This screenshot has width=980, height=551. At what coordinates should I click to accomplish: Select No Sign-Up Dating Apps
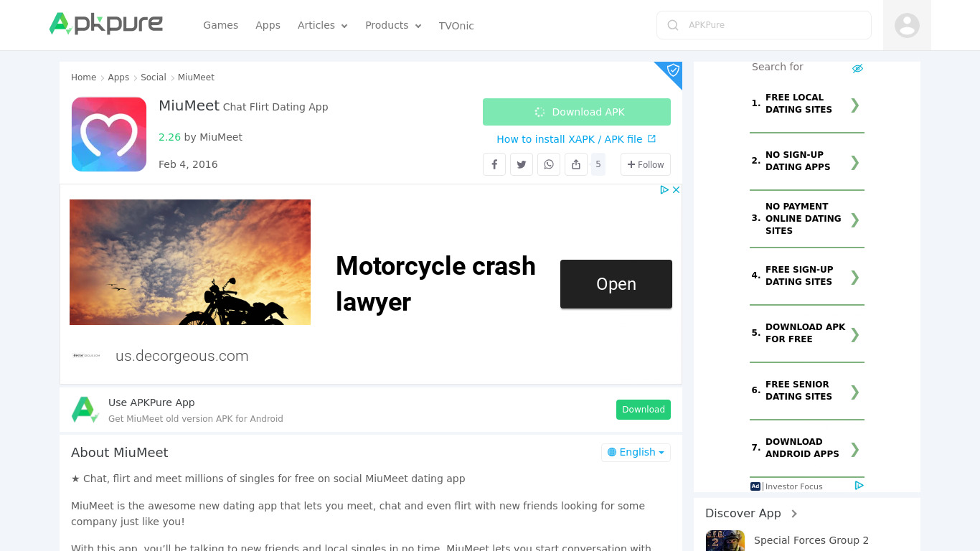pos(798,161)
